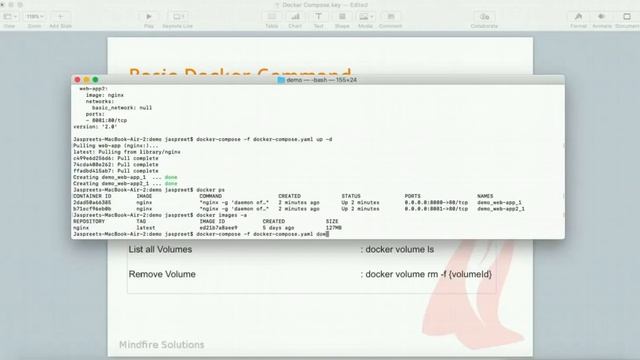Insert a Table from Keynote toolbar

pos(272,17)
